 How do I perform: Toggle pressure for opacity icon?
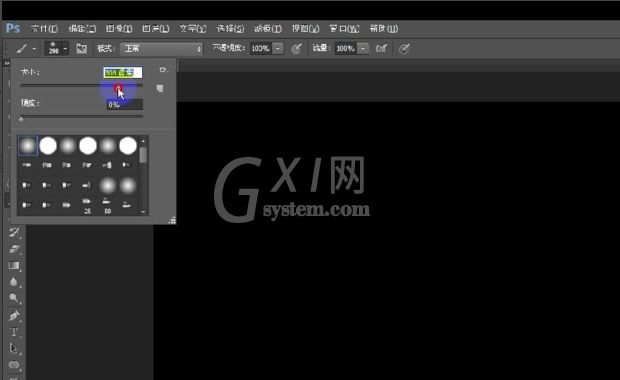pyautogui.click(x=296, y=49)
